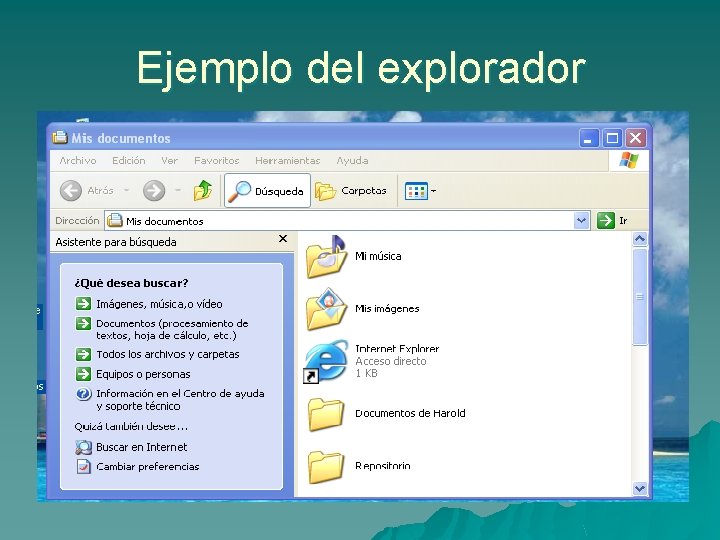Click the Windows flag logo icon

click(x=629, y=161)
